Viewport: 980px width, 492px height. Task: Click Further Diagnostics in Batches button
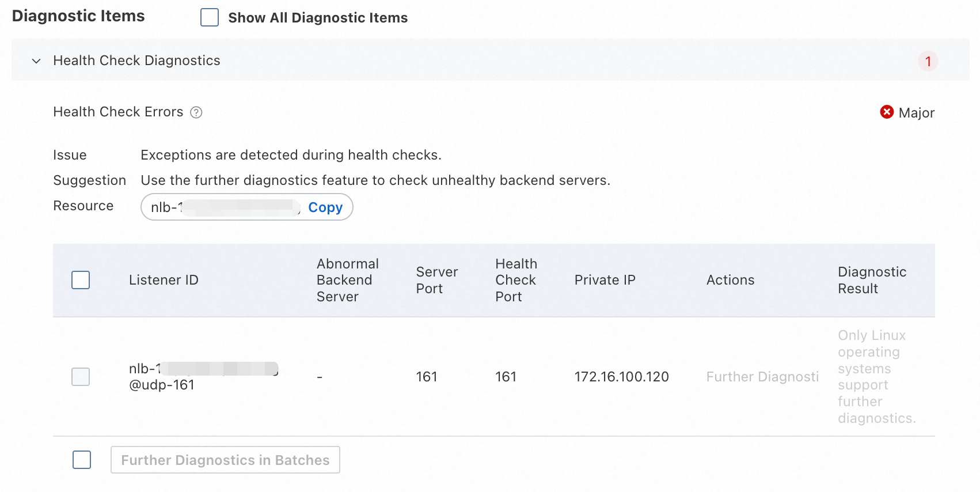click(225, 460)
